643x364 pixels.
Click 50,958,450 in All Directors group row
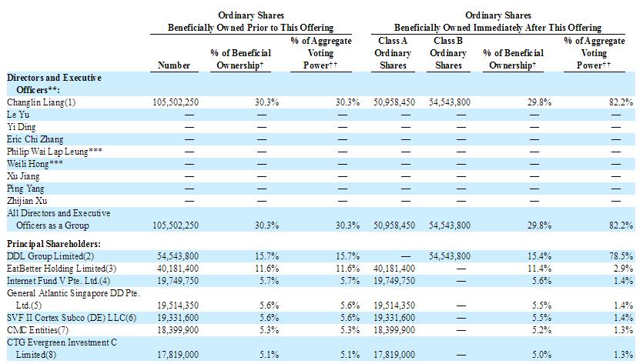[394, 225]
